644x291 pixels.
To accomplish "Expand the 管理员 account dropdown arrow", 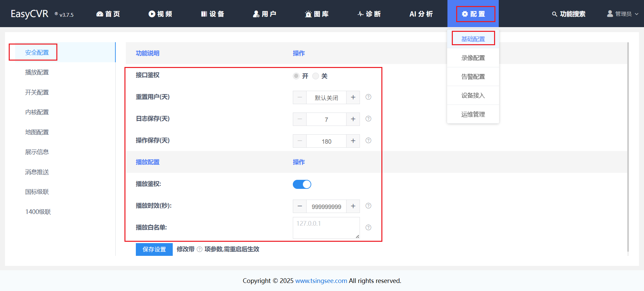I will tap(637, 14).
